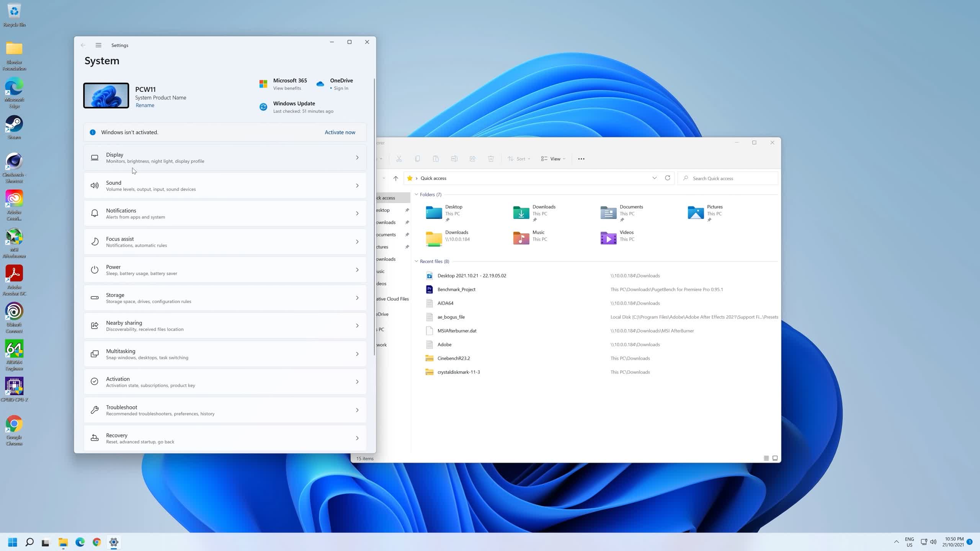980x551 pixels.
Task: Click Rename computer name link
Action: tap(145, 105)
